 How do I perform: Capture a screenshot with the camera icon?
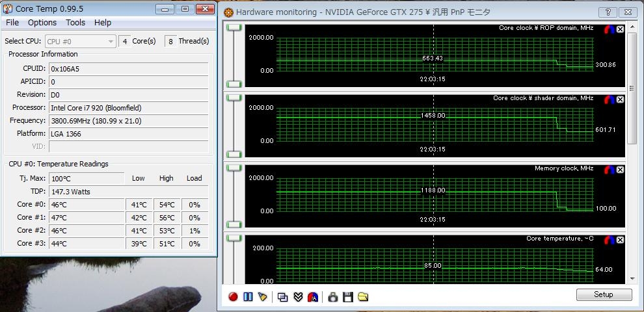(332, 296)
